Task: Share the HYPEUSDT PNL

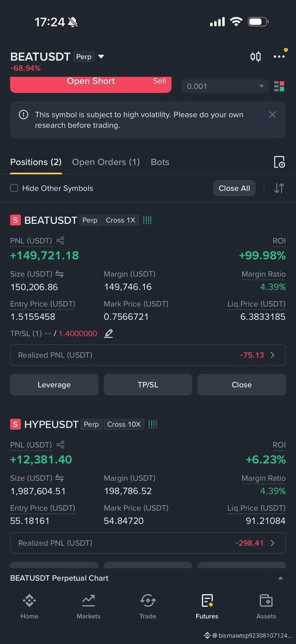Action: (x=60, y=445)
